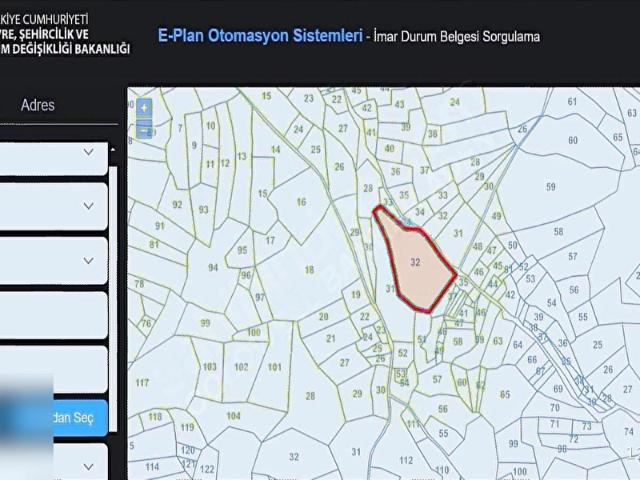Click the scroll-up arrow of the Adres panel
Image resolution: width=640 pixels, height=480 pixels.
coord(113,150)
